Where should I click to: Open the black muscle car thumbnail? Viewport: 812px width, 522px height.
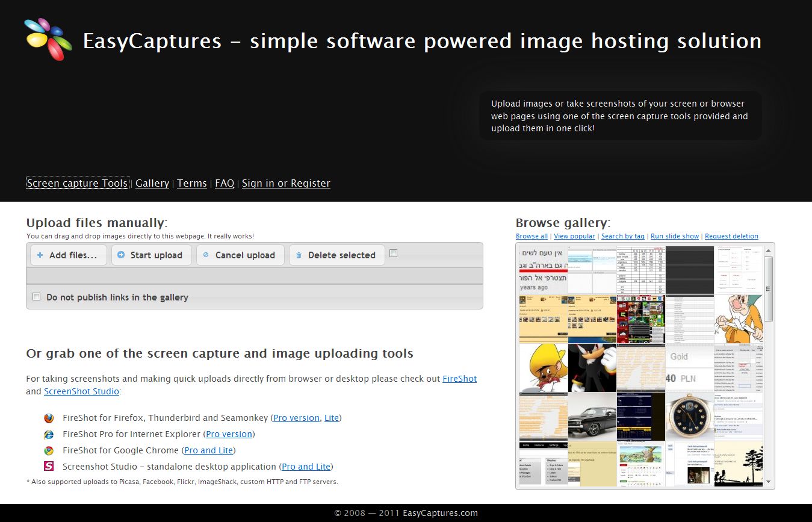pyautogui.click(x=592, y=416)
